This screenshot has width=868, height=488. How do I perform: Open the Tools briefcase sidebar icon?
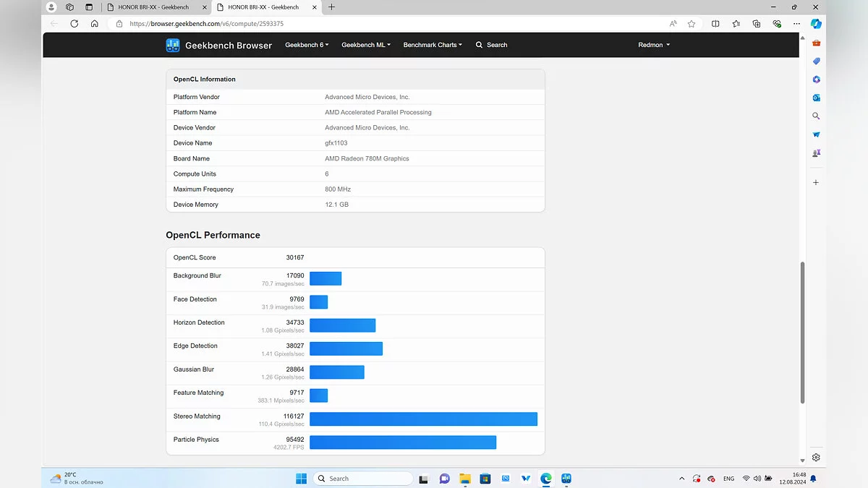tap(816, 43)
